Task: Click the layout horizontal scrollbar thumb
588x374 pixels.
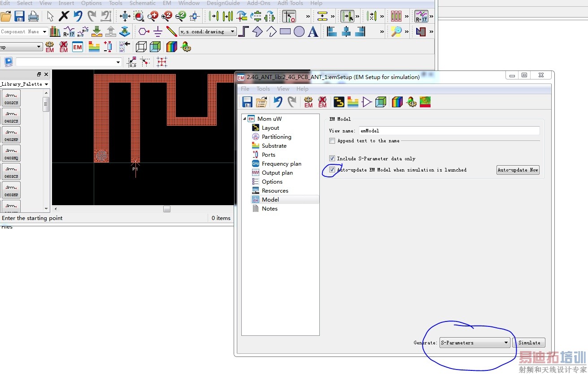Action: pyautogui.click(x=167, y=209)
